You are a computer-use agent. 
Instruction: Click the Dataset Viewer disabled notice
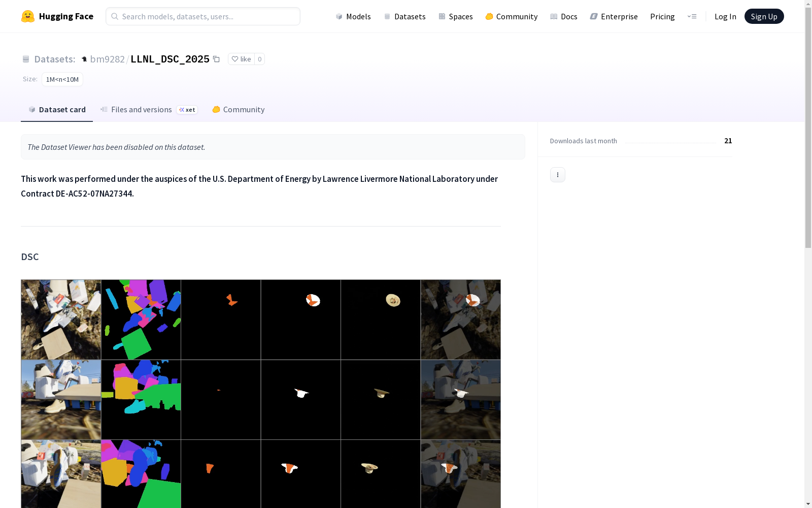[x=273, y=147]
